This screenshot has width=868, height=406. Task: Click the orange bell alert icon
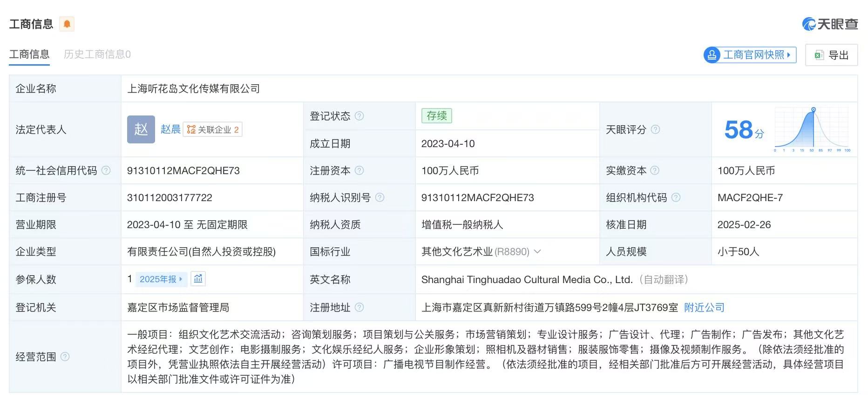(67, 24)
